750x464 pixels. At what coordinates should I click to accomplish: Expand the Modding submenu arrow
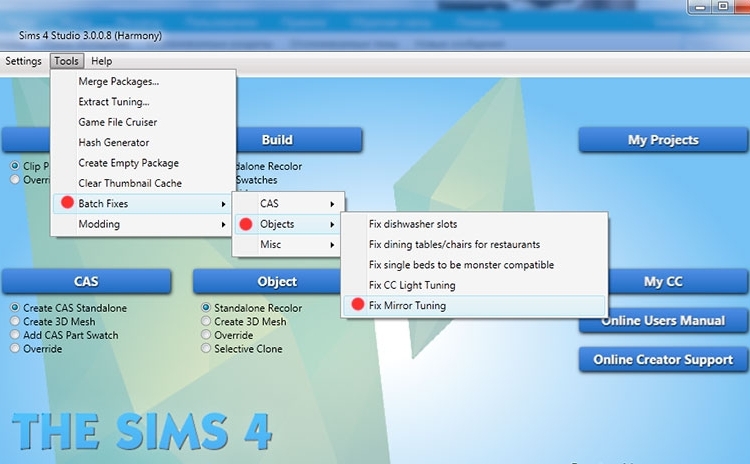click(222, 225)
